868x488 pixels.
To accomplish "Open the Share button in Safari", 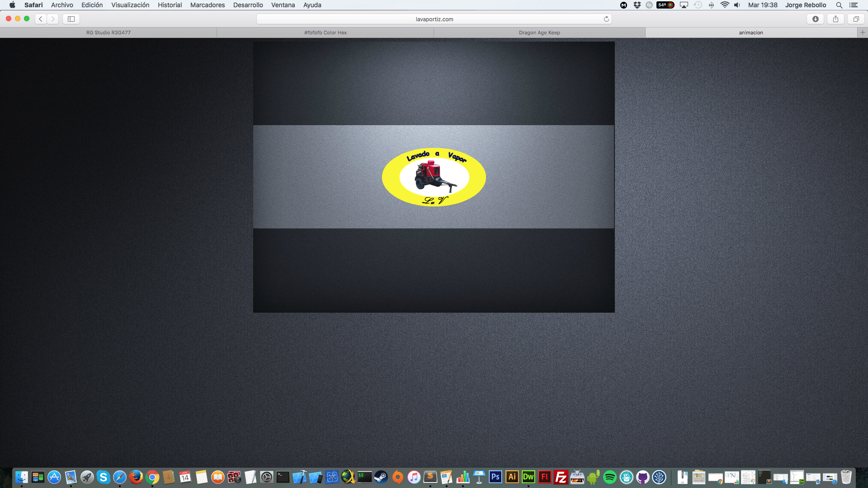I will tap(835, 19).
